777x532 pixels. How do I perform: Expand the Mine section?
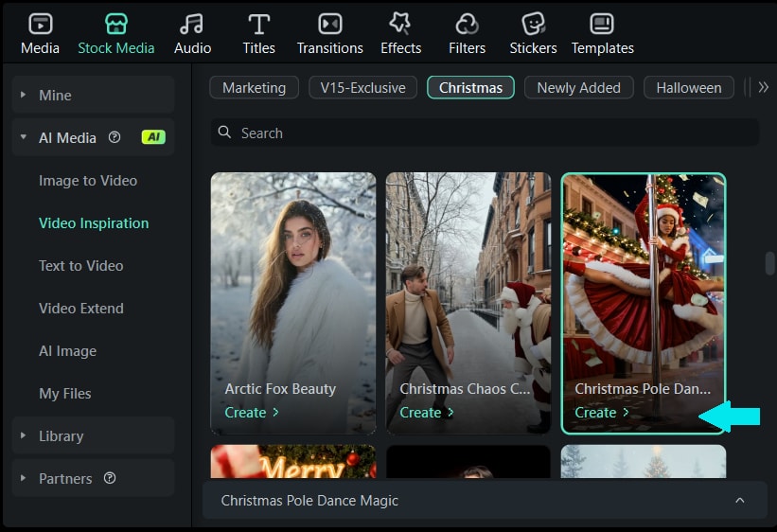23,95
